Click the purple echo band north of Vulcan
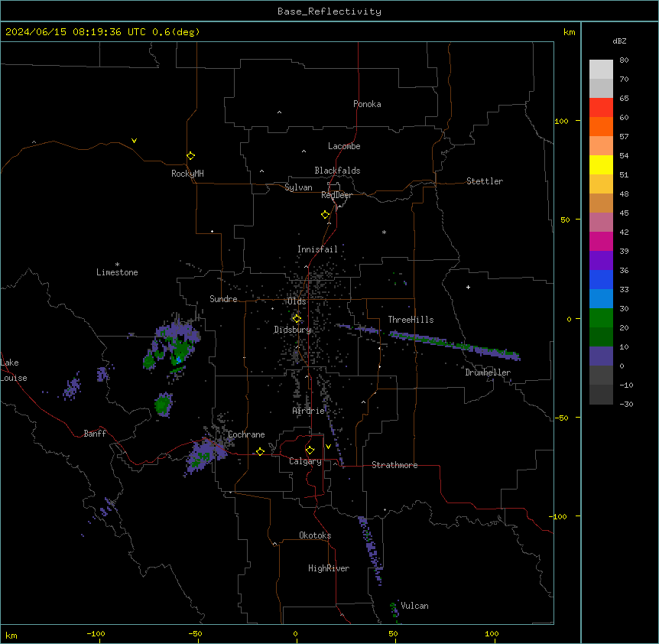The height and width of the screenshot is (644, 659). [x=371, y=550]
